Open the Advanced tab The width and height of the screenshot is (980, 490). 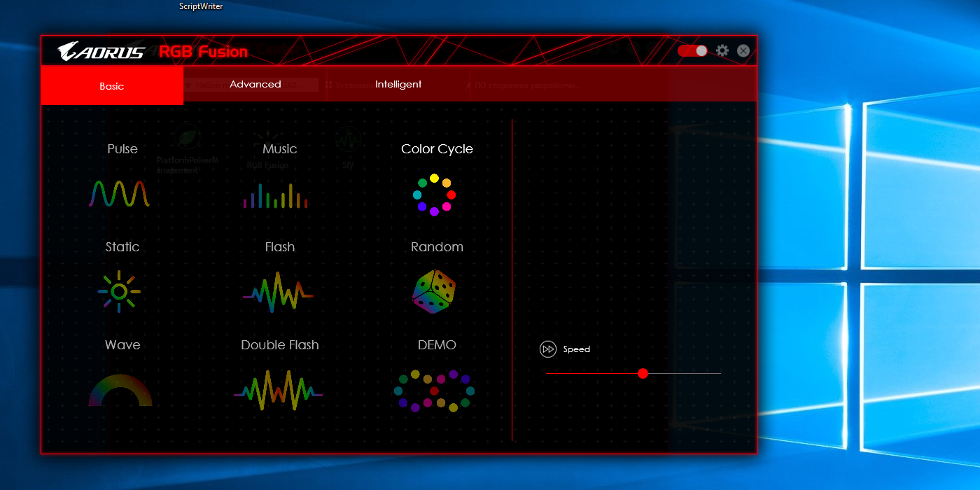255,84
